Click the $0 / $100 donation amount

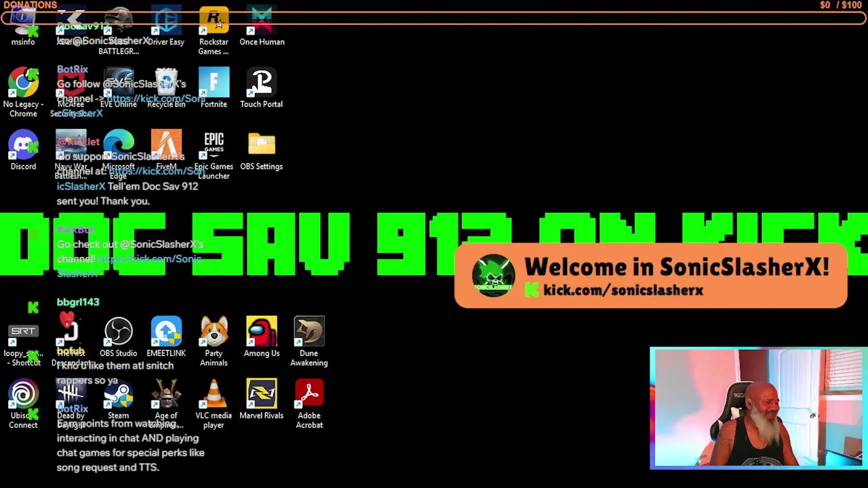[841, 5]
